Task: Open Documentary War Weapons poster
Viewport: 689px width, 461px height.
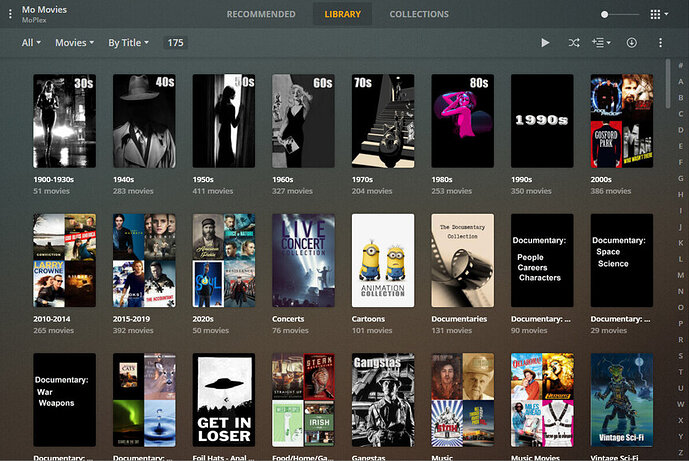Action: point(64,400)
